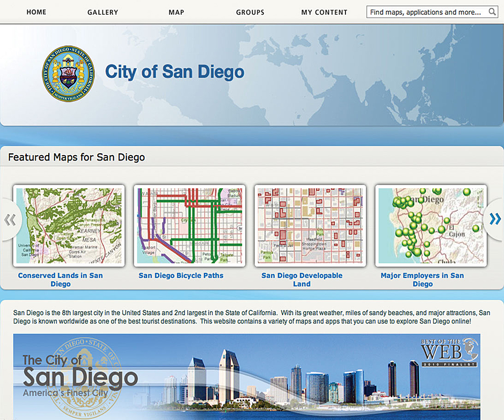
Task: Open the MY CONTENT menu item
Action: coord(324,12)
